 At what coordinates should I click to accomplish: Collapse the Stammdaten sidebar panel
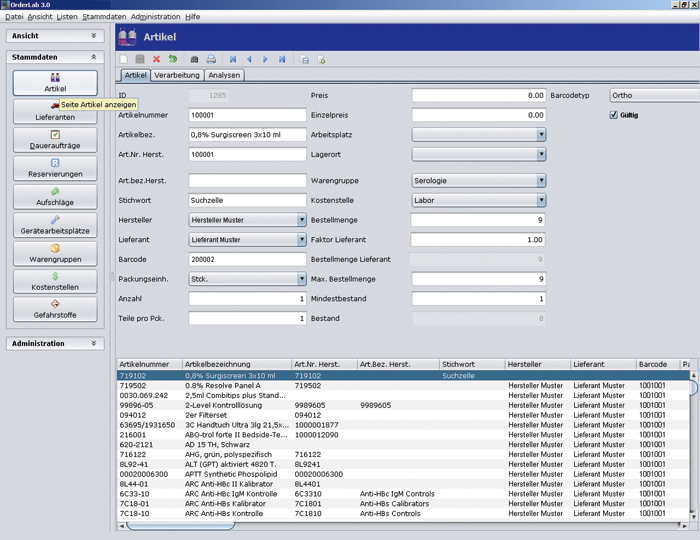tap(95, 57)
